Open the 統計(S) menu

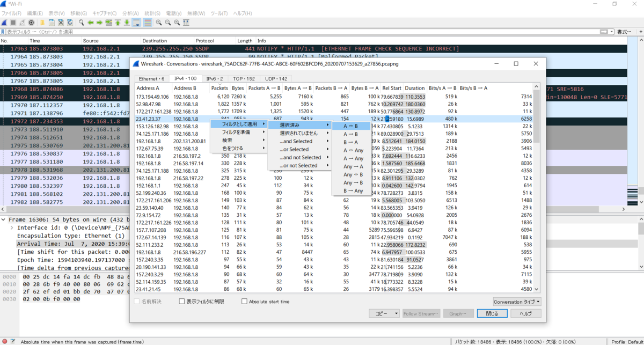[x=152, y=13]
